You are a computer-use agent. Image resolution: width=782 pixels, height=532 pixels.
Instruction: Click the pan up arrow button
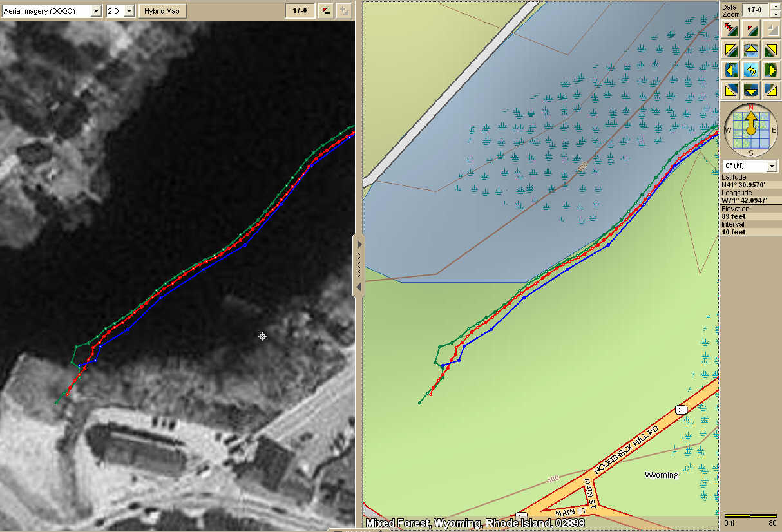tap(750, 50)
